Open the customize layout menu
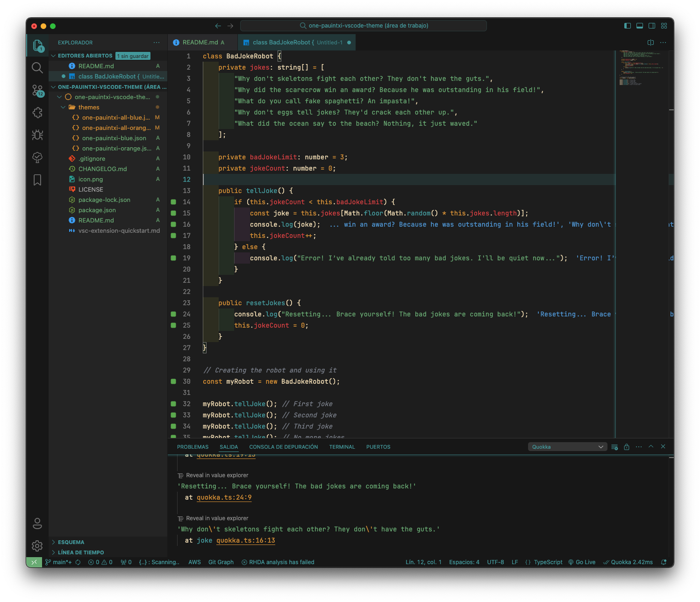Image resolution: width=700 pixels, height=602 pixels. 664,26
